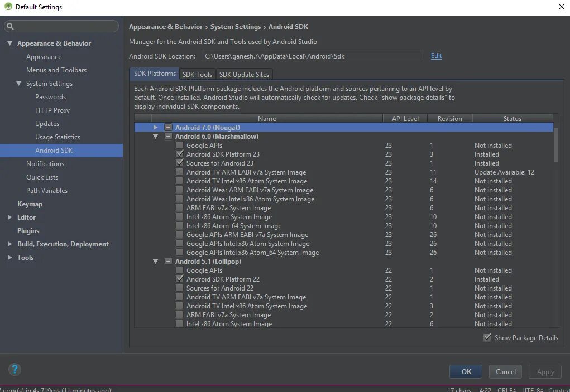Switch to SDK Platforms tab
The width and height of the screenshot is (570, 392).
(155, 74)
